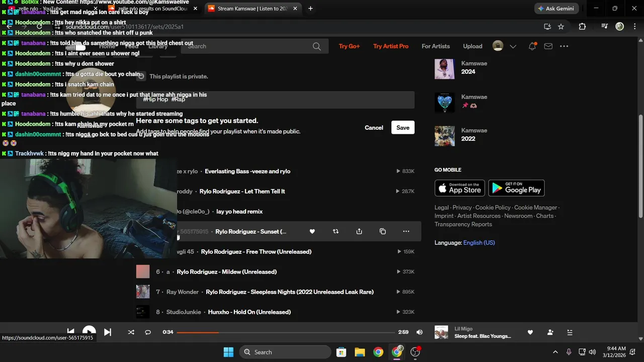The image size is (644, 362).
Task: Copy link icon on Sunset track row
Action: pos(383,231)
